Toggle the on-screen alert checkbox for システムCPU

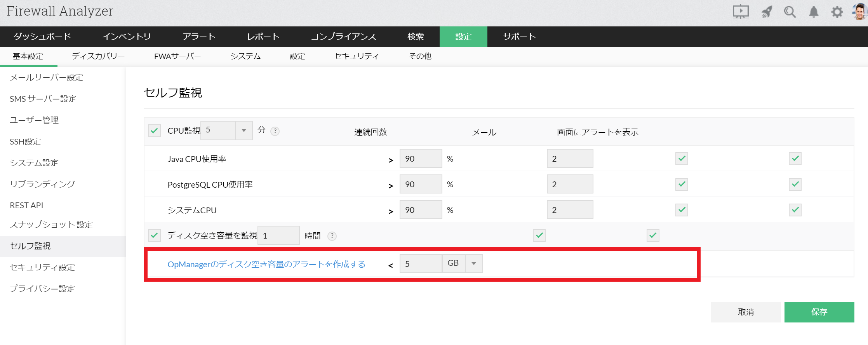(x=795, y=210)
